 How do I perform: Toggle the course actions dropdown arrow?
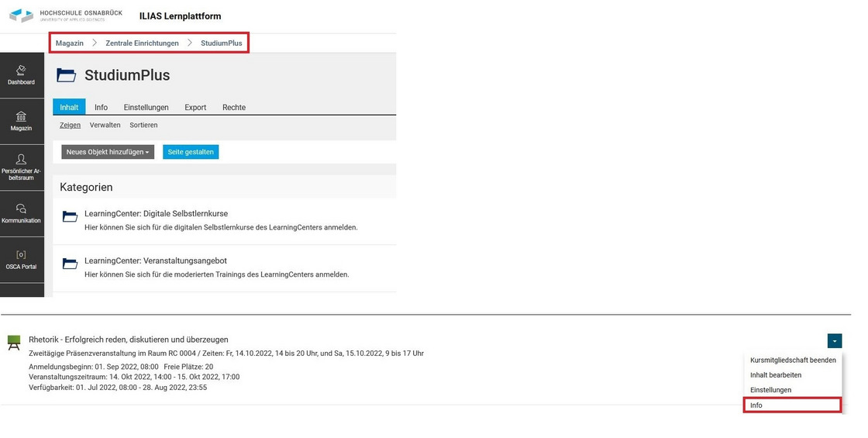tap(834, 340)
